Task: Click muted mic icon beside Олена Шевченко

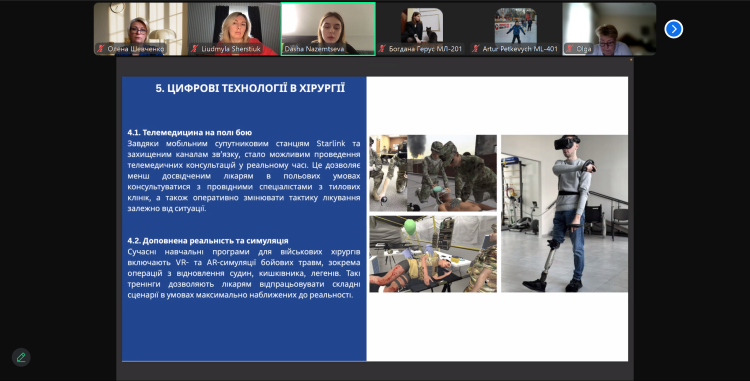Action: coord(101,48)
